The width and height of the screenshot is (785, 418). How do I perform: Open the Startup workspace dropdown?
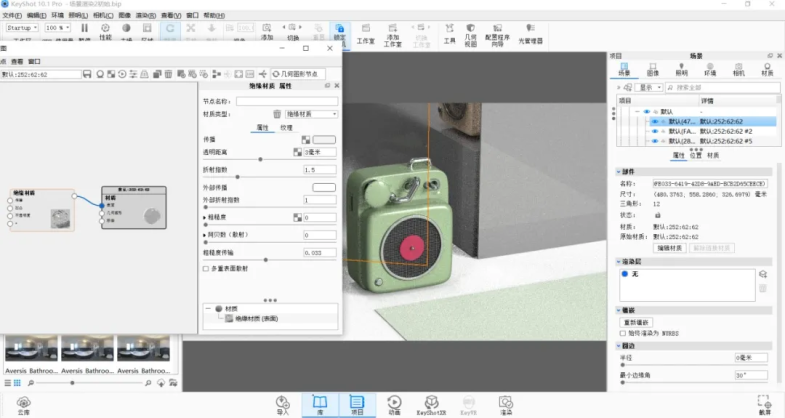pos(24,28)
